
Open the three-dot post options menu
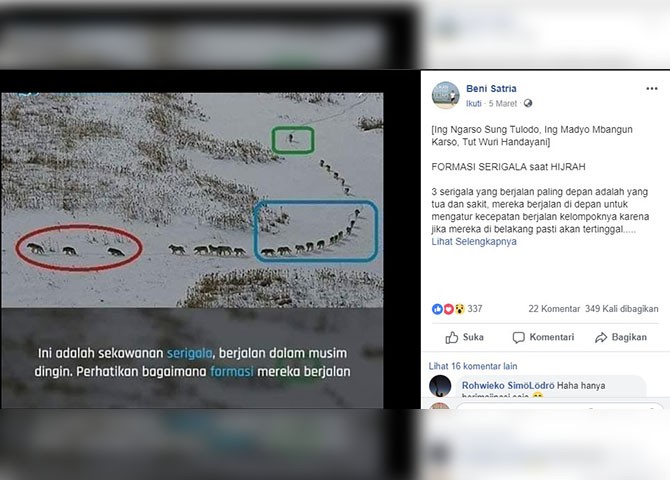(652, 88)
